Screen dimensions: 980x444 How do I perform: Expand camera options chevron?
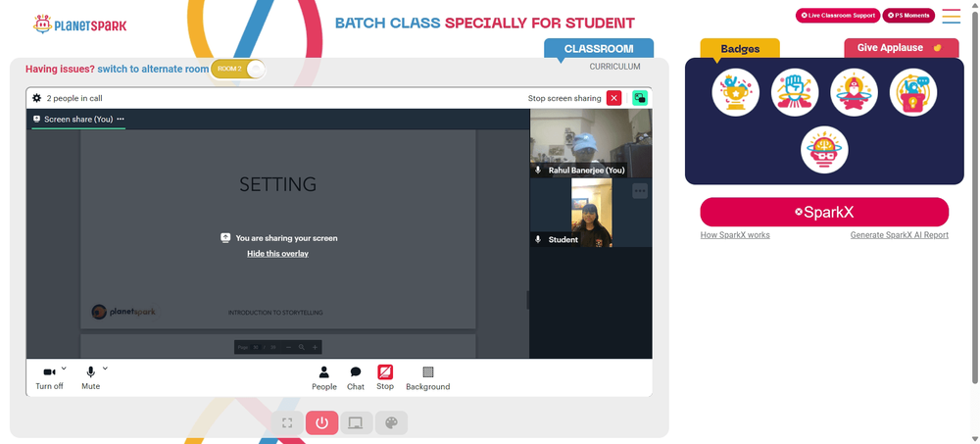(x=64, y=369)
